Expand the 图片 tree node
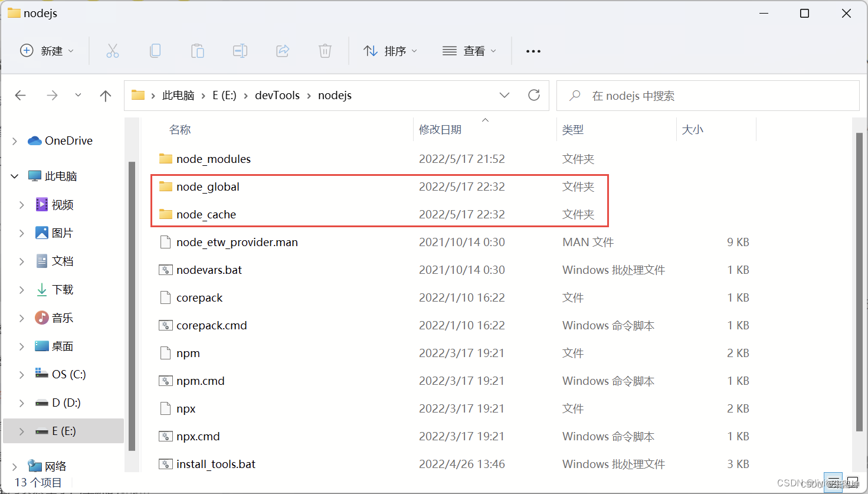The height and width of the screenshot is (494, 868). tap(22, 233)
